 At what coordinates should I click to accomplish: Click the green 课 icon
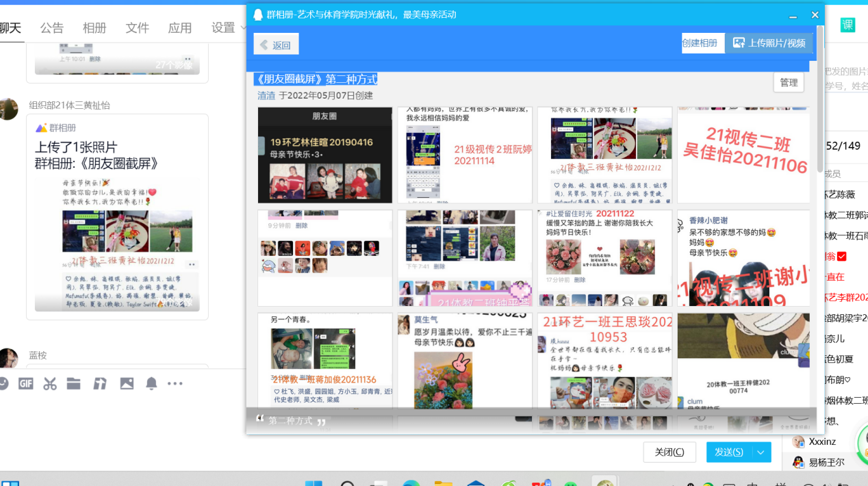tap(847, 25)
